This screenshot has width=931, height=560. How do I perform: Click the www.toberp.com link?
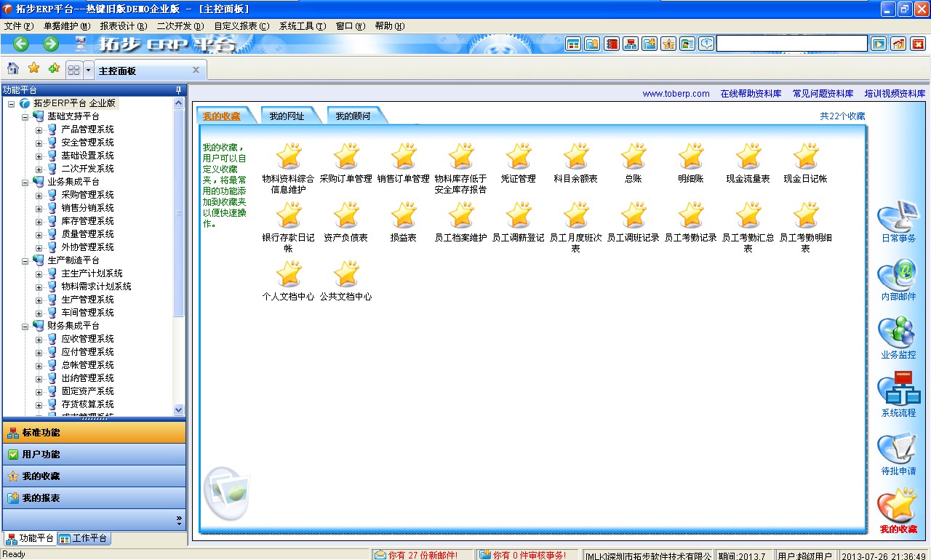pos(676,94)
